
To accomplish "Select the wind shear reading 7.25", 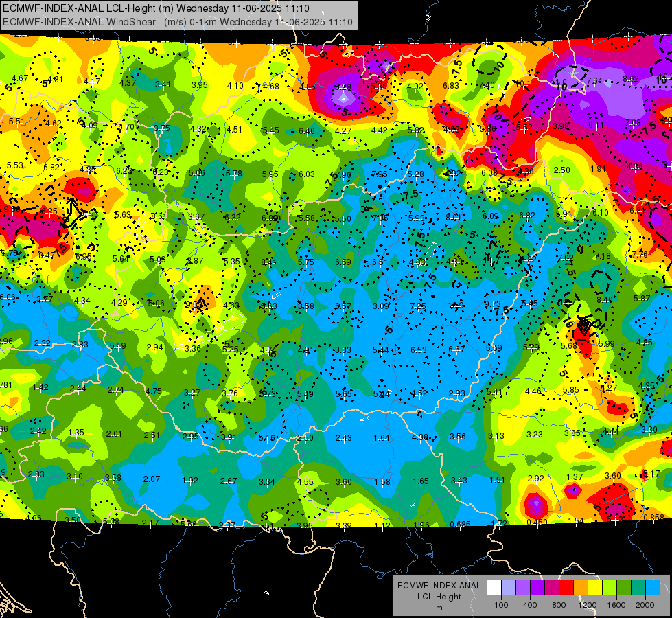I will point(418,306).
